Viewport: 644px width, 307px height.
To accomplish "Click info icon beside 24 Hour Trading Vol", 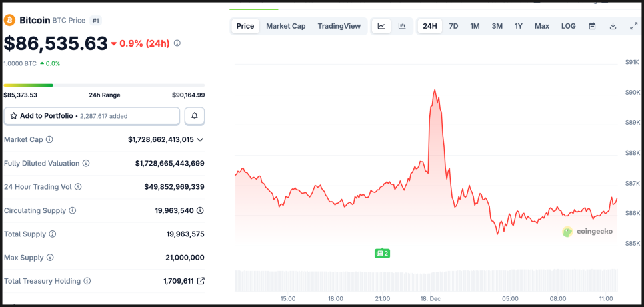I will coord(78,187).
